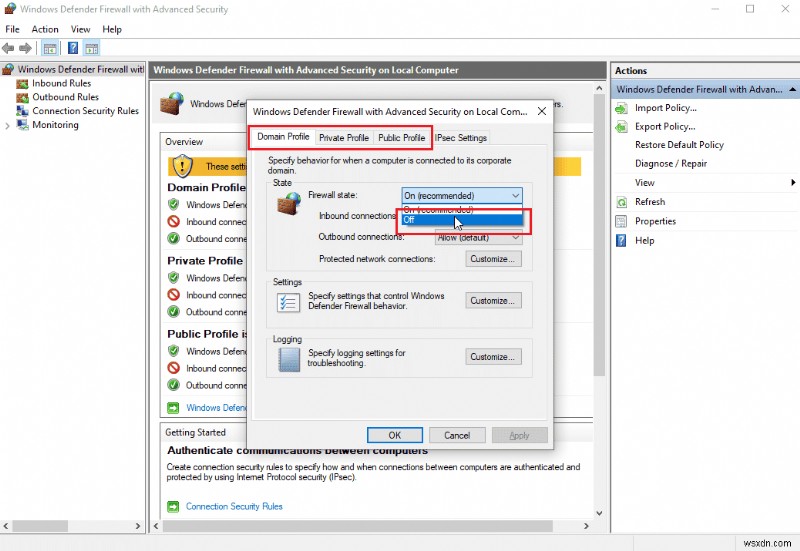Viewport: 800px width, 551px height.
Task: Click the red blocked icon under Domain Profile
Action: tap(173, 222)
